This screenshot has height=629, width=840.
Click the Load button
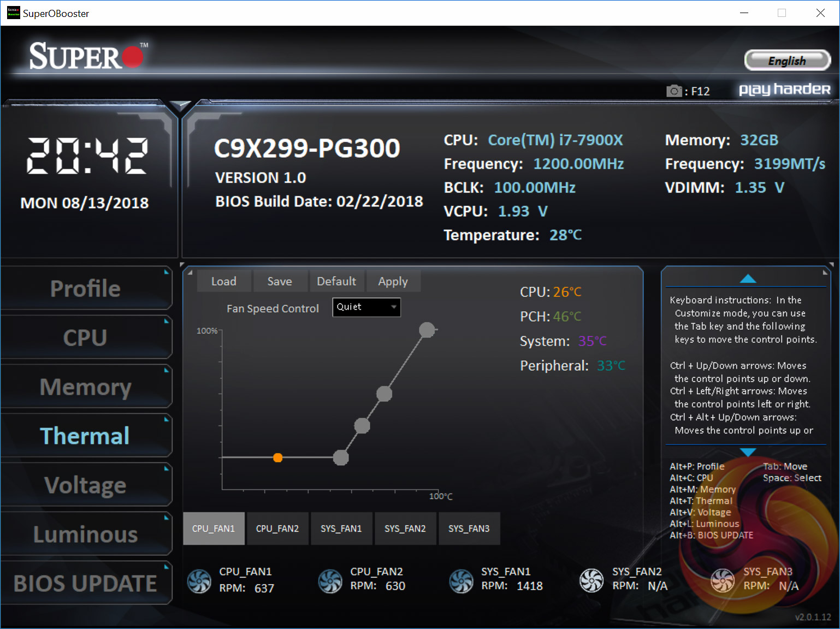click(x=224, y=281)
